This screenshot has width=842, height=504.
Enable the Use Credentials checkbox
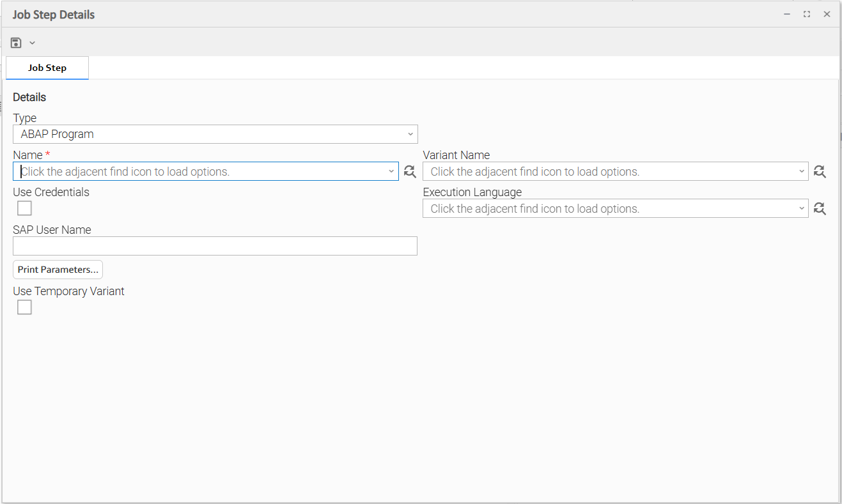pos(24,208)
